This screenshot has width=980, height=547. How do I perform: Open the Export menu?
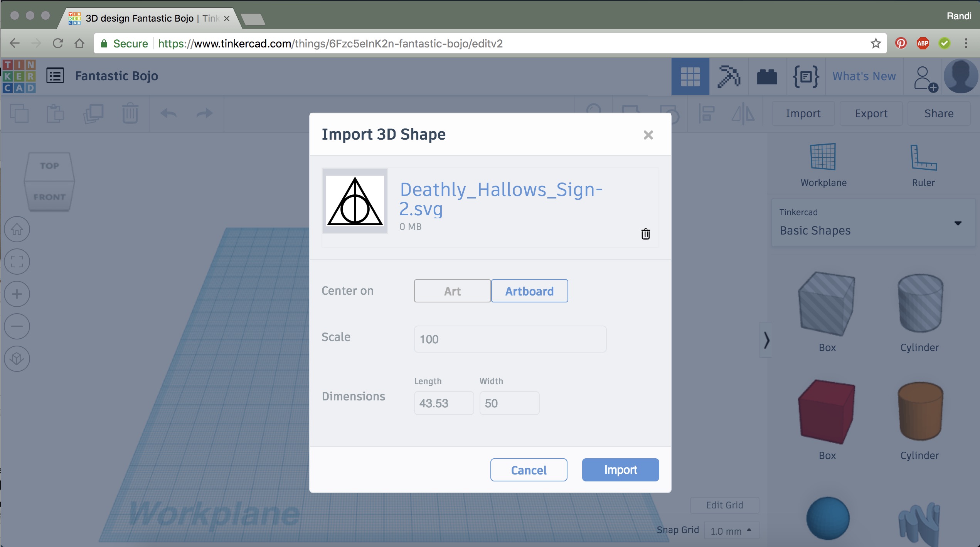pyautogui.click(x=871, y=113)
